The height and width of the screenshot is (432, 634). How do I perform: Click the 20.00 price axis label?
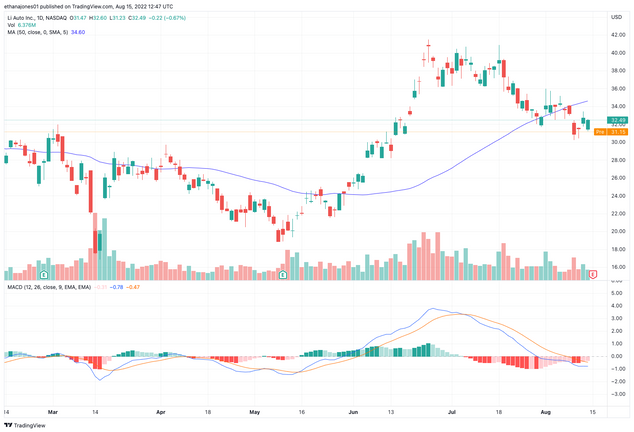(618, 231)
